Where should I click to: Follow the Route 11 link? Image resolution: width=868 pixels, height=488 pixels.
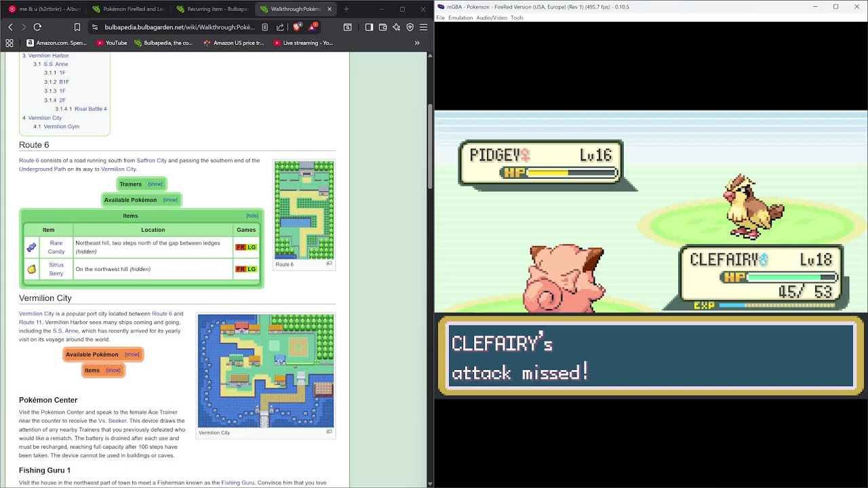tap(30, 322)
